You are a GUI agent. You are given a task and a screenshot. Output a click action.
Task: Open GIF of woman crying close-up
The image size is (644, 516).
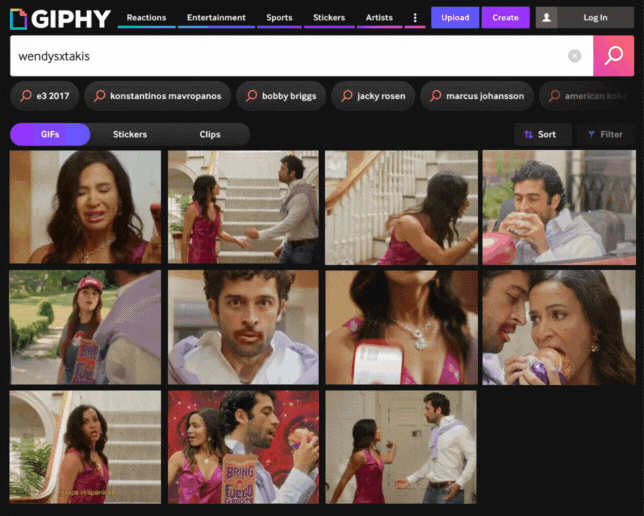85,207
